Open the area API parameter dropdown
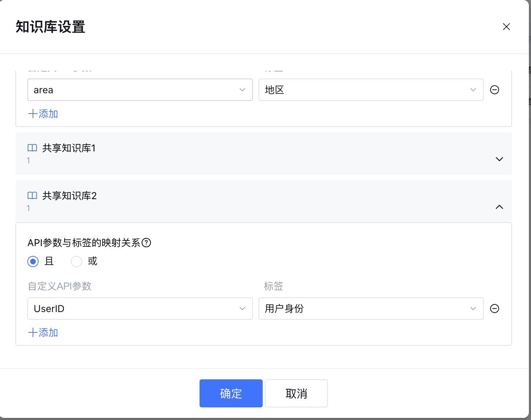Image resolution: width=531 pixels, height=420 pixels. tap(140, 90)
